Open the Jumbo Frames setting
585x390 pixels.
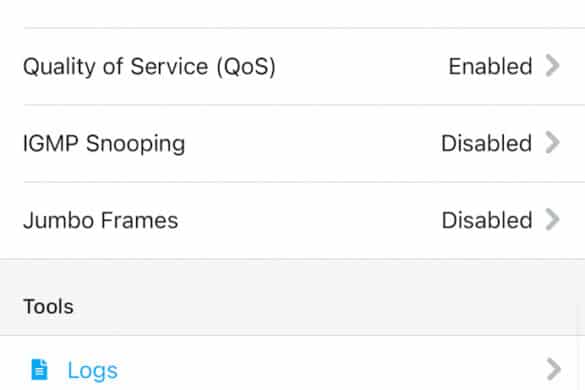[292, 220]
